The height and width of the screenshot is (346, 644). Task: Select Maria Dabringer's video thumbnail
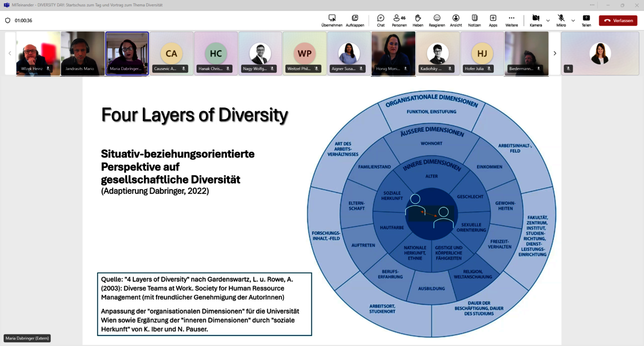point(126,53)
